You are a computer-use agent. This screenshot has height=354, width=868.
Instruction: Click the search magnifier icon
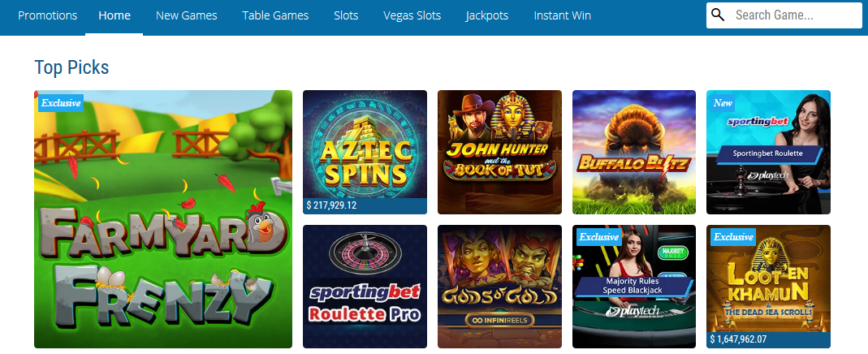(x=718, y=15)
